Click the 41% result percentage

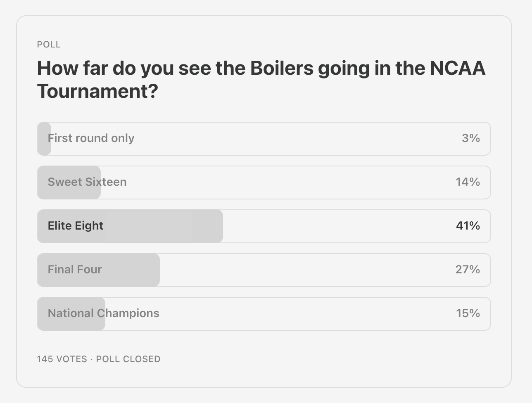(468, 226)
